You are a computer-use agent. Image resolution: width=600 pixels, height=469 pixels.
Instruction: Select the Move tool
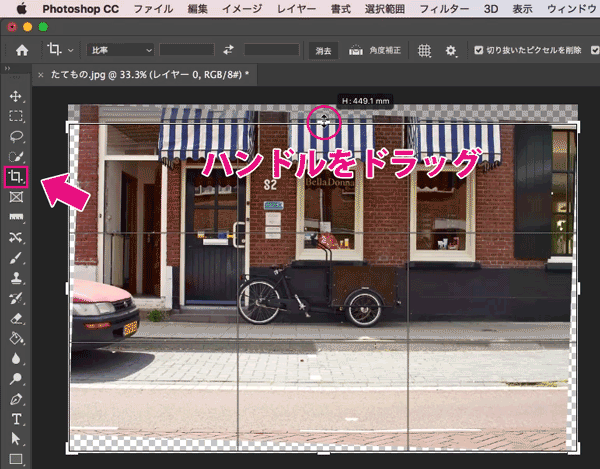pos(16,97)
